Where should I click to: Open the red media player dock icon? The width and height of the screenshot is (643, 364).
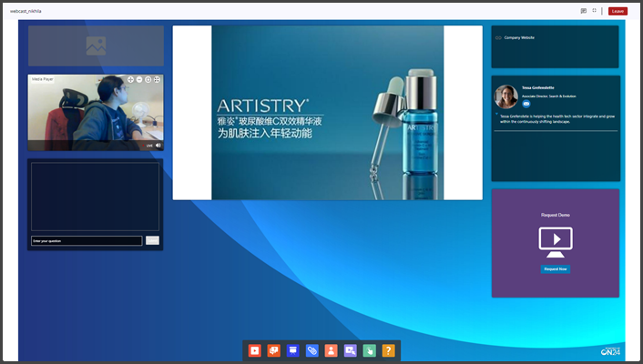(x=255, y=350)
